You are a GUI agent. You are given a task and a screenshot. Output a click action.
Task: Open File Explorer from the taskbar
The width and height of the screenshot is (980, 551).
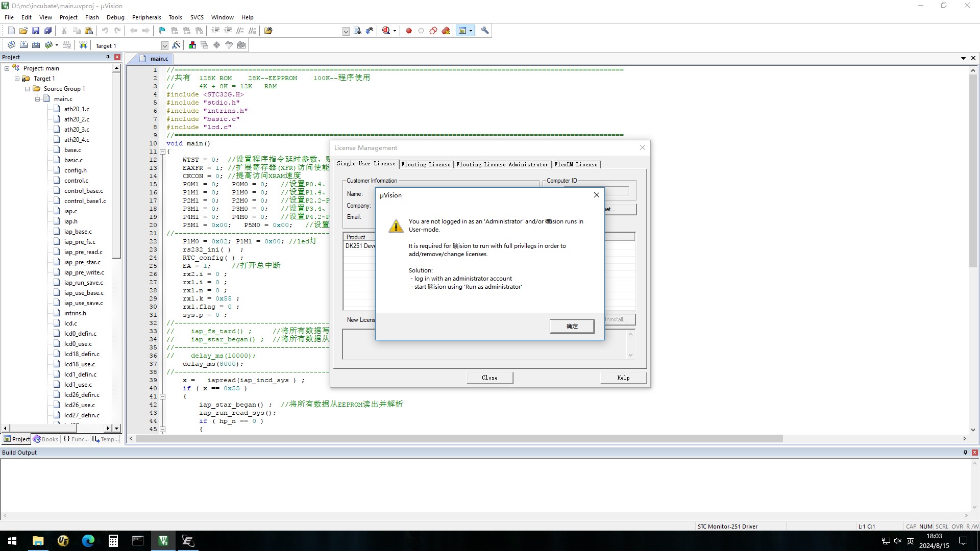click(x=38, y=541)
